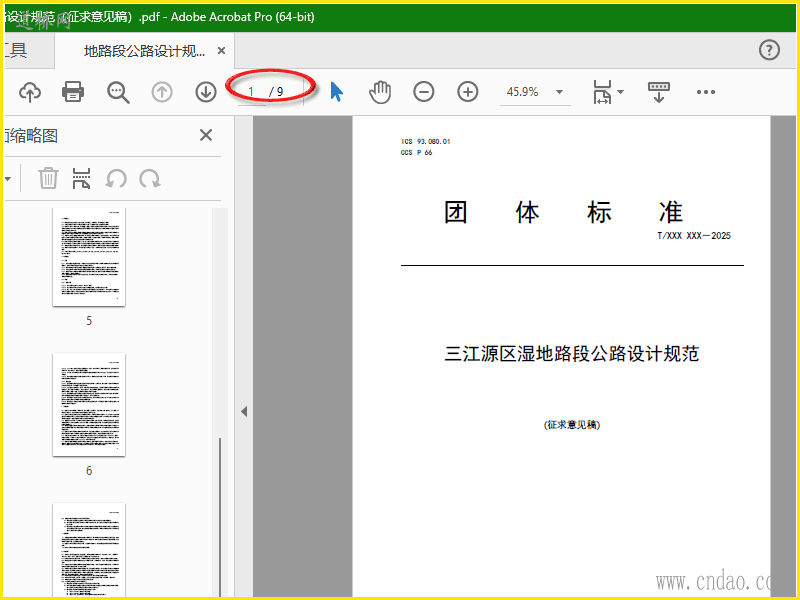Image resolution: width=800 pixels, height=600 pixels.
Task: Switch to the 地路段公路设计规... document tab
Action: pos(144,51)
